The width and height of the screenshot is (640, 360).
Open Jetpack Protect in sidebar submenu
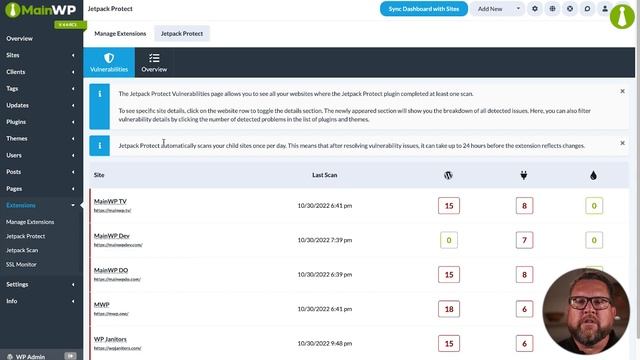25,236
